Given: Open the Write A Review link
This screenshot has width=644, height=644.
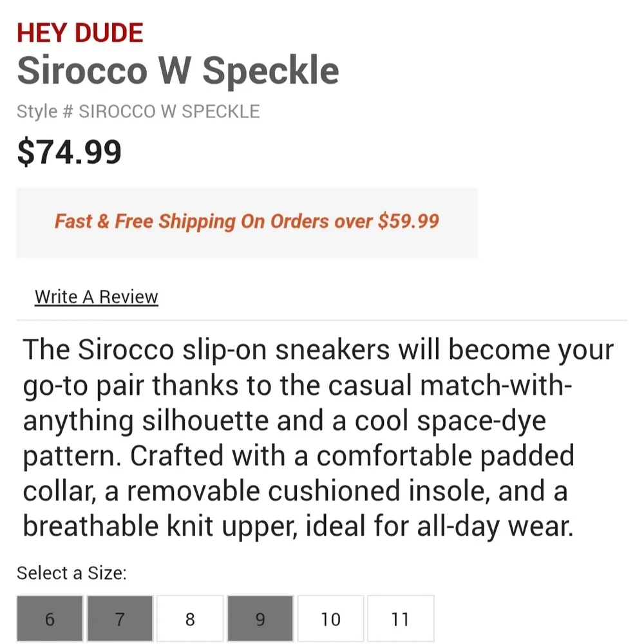Looking at the screenshot, I should pos(96,297).
